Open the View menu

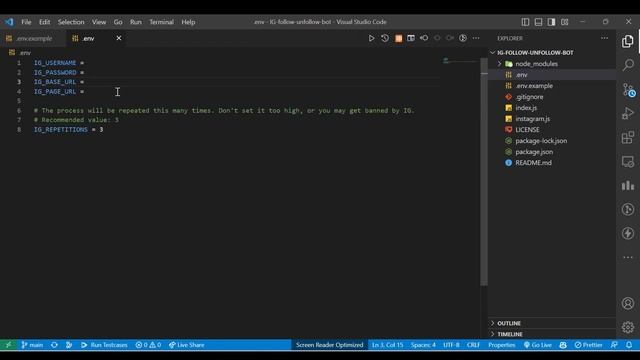(99, 22)
